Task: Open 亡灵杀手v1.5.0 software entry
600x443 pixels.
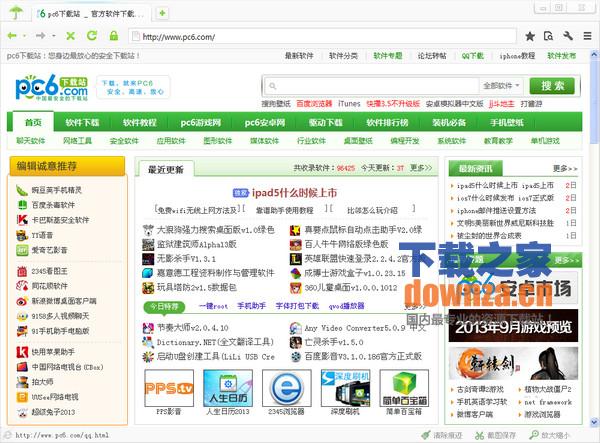Action: pyautogui.click(x=334, y=342)
